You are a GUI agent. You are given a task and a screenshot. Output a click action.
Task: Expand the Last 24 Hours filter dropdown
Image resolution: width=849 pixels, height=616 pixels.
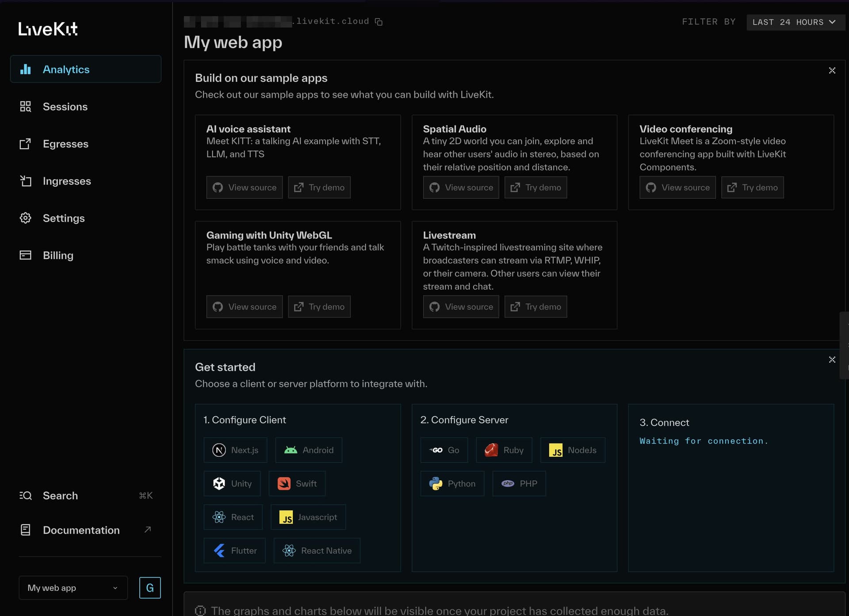click(795, 22)
